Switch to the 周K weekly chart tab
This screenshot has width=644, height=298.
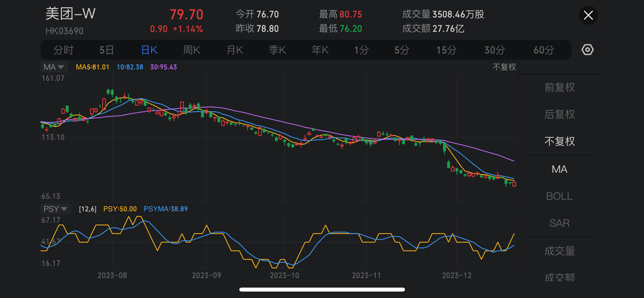(191, 49)
